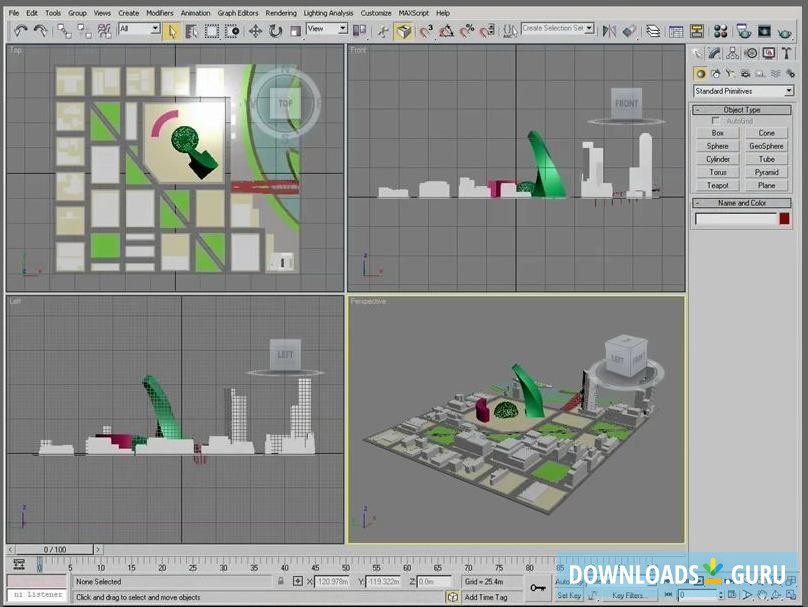Switch to Lights creation category
Screen dimensions: 808x607
pyautogui.click(x=730, y=73)
